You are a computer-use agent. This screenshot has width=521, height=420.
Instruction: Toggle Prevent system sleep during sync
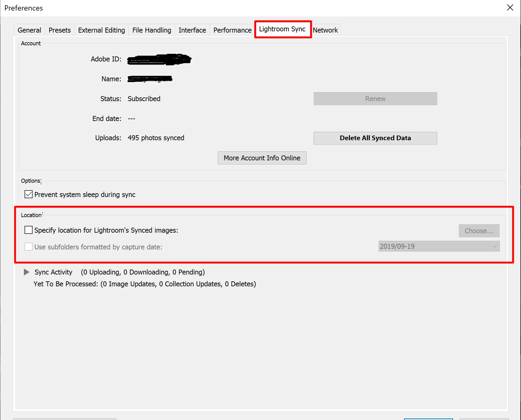pos(29,194)
